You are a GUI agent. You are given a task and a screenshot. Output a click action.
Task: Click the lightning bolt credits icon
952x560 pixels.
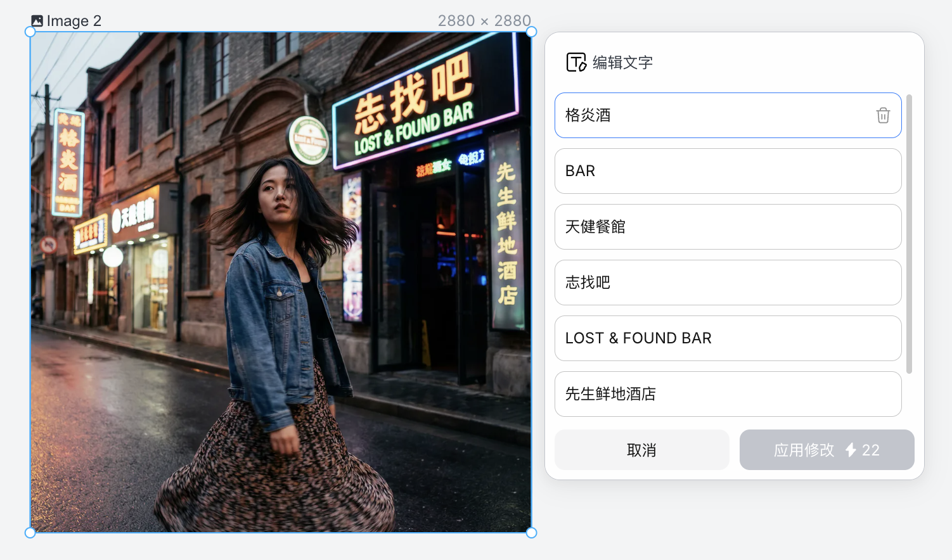tap(851, 450)
